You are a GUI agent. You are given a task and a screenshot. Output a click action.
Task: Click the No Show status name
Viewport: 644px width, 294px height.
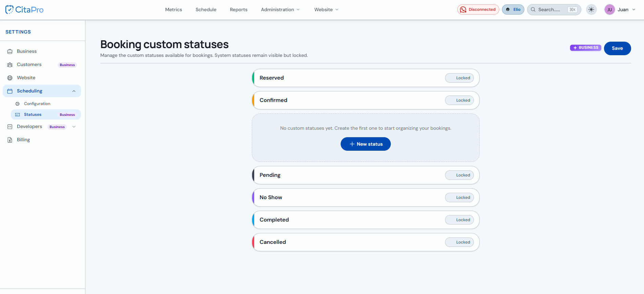point(270,197)
